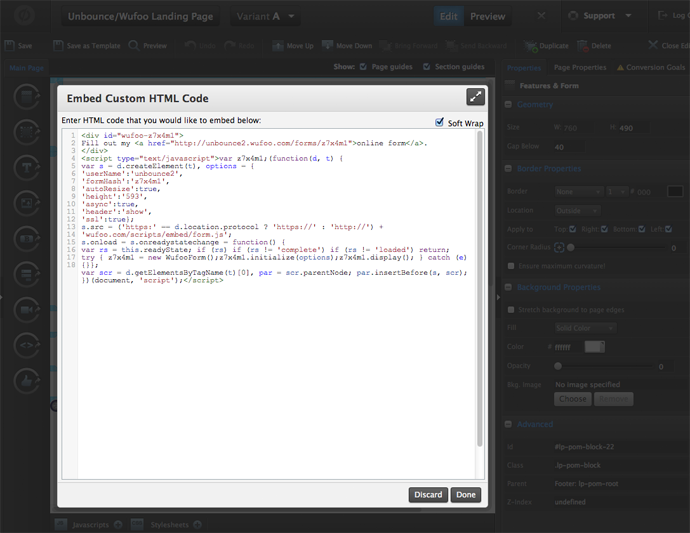This screenshot has height=533, width=690.
Task: Toggle the Right border checkbox
Action: pos(604,229)
